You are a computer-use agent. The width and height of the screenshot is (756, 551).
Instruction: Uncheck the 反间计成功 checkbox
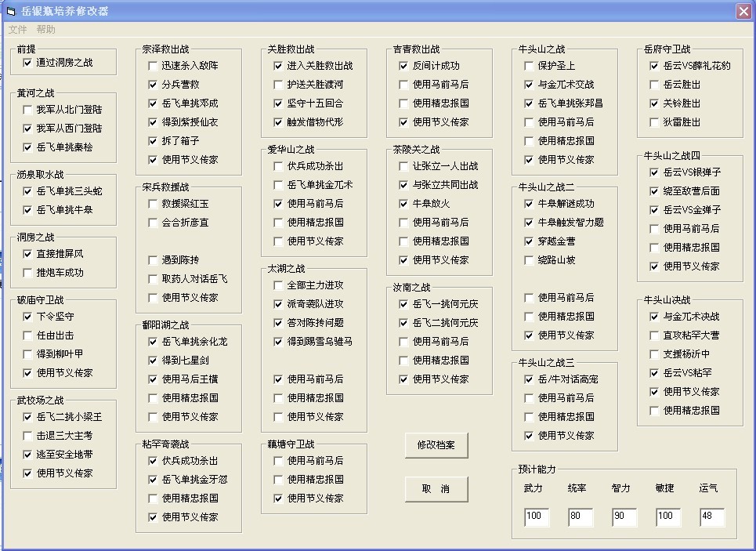(x=404, y=66)
